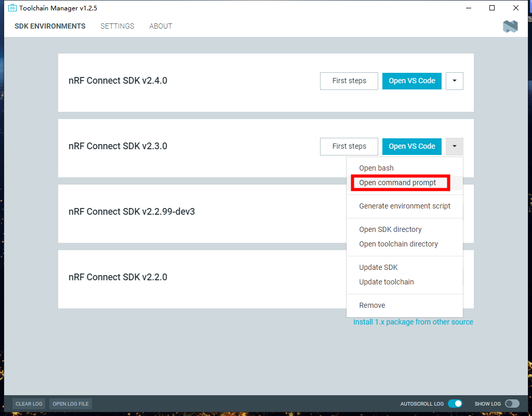Choose Open toolchain directory
The height and width of the screenshot is (416, 532).
[398, 244]
